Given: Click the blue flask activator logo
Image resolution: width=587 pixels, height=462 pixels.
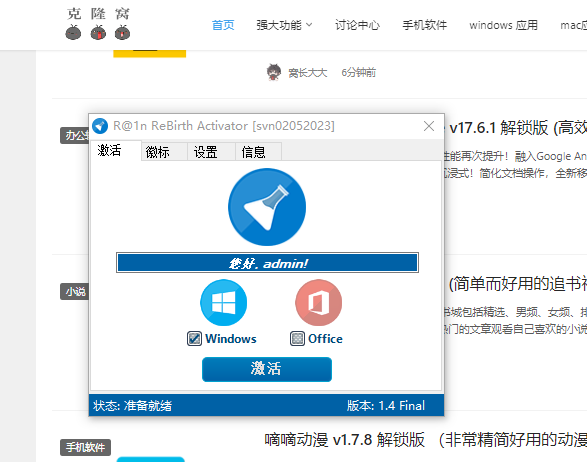Looking at the screenshot, I should pos(267,207).
